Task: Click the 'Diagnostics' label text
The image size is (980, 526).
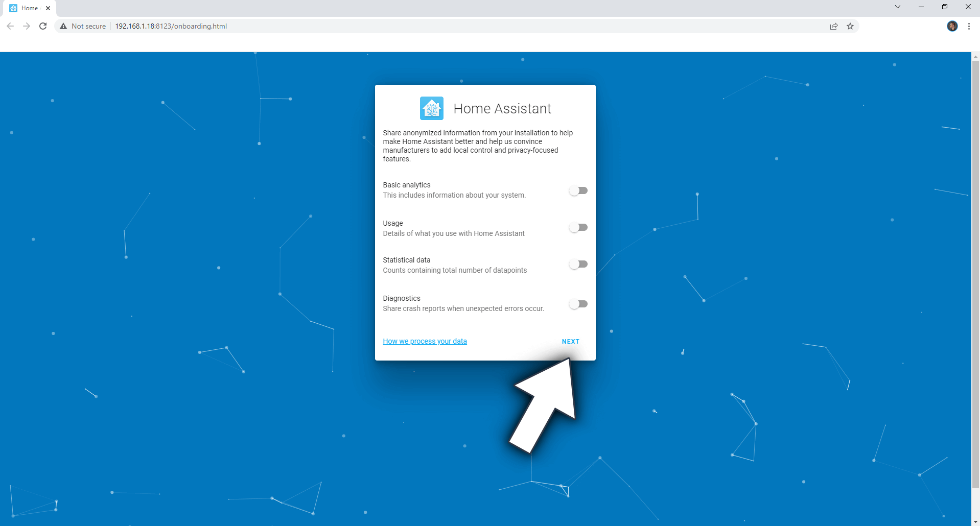Action: tap(401, 298)
